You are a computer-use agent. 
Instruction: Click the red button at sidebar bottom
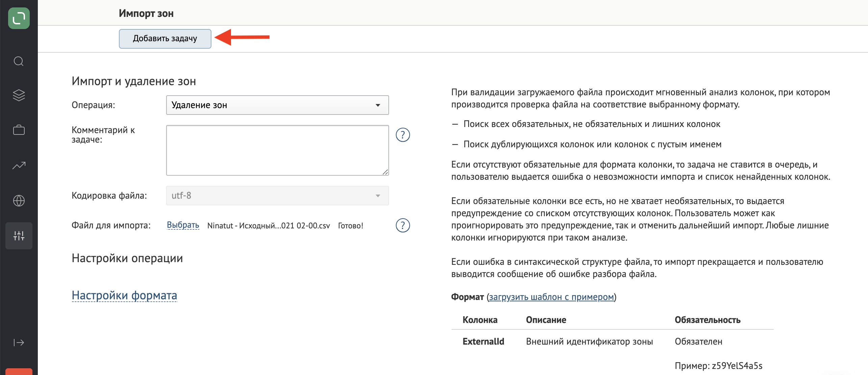19,372
